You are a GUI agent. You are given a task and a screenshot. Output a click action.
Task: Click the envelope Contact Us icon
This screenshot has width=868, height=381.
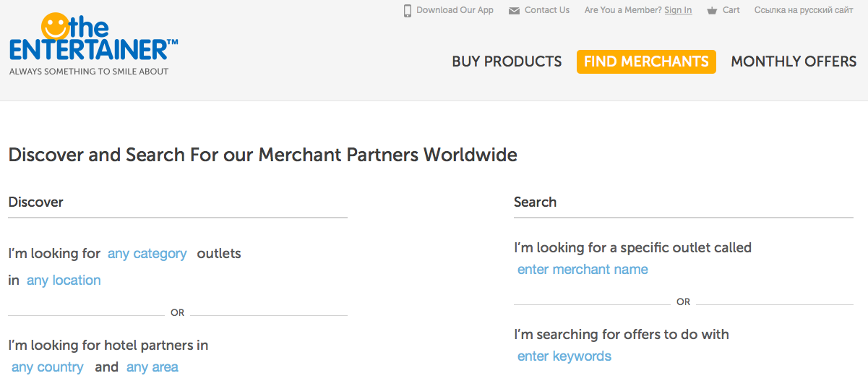514,11
